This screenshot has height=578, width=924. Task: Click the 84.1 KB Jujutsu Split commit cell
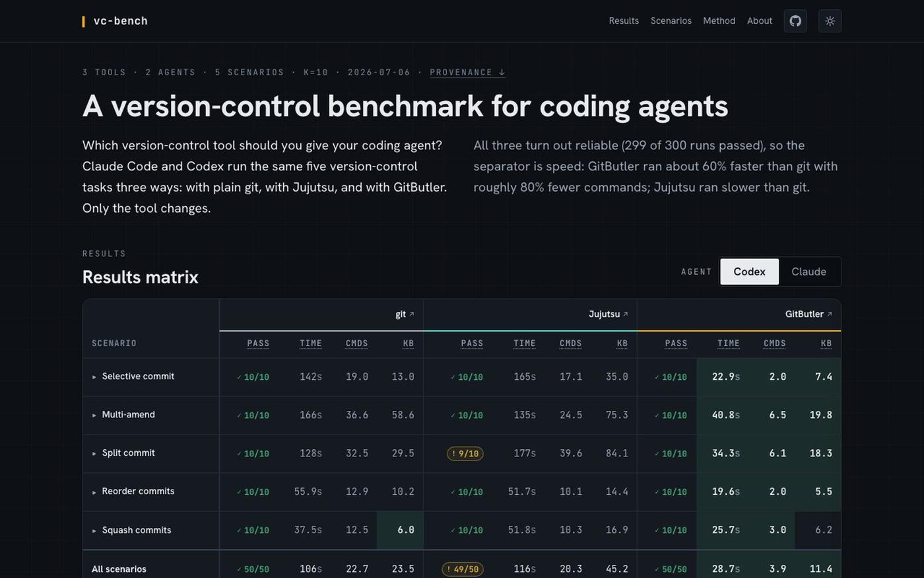point(617,454)
